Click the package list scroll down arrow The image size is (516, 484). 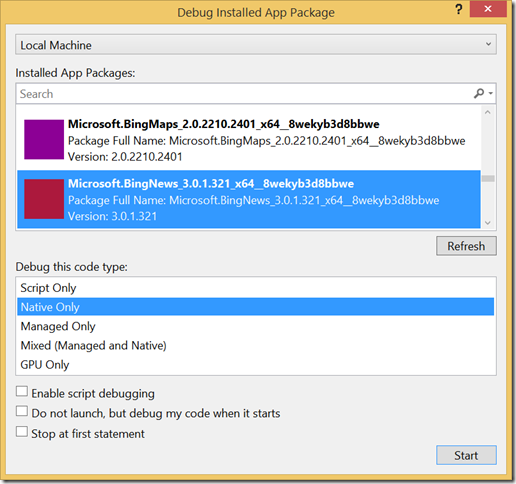488,223
